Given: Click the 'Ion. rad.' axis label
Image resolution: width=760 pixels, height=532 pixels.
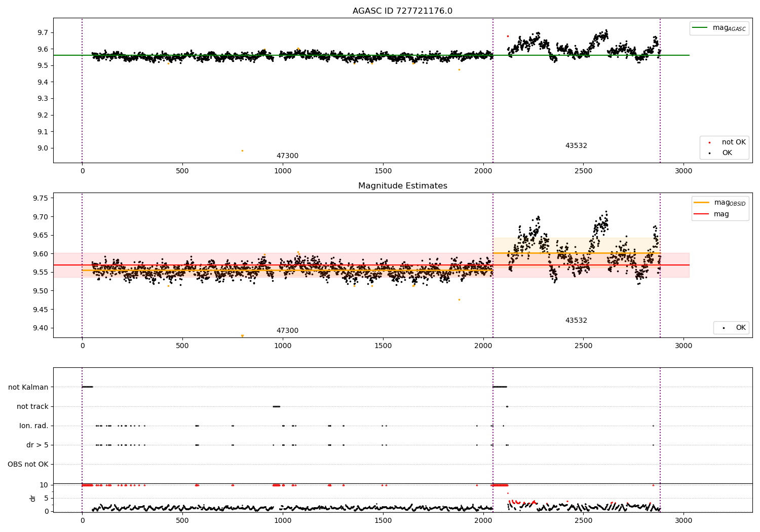Looking at the screenshot, I should (x=34, y=426).
